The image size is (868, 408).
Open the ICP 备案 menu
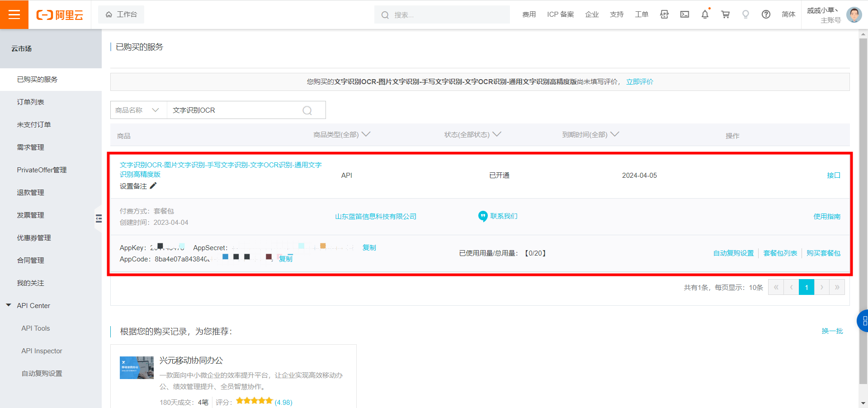tap(560, 14)
